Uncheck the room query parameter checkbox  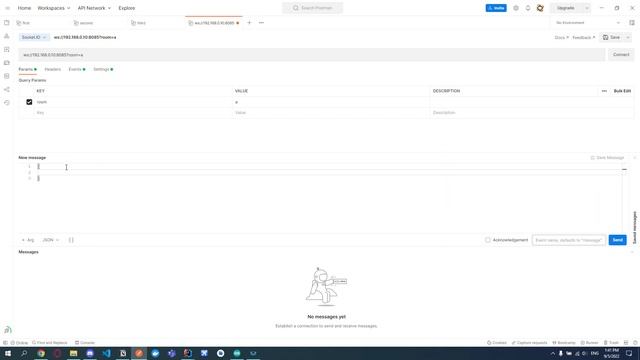29,102
